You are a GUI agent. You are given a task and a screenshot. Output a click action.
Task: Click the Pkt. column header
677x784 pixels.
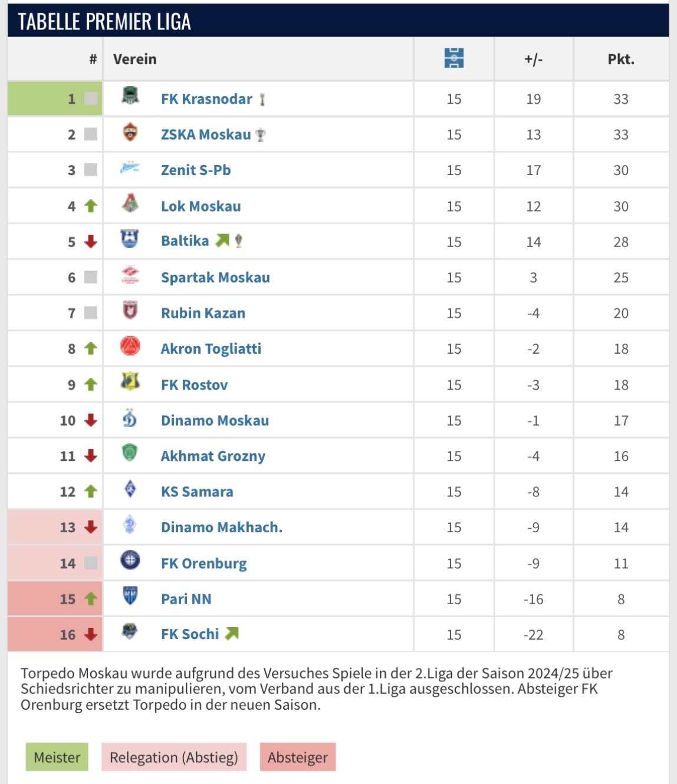tap(621, 59)
